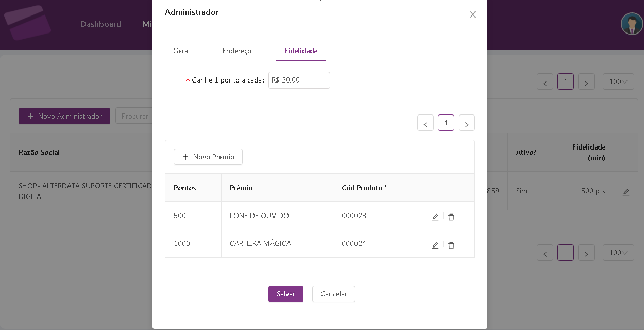Open the user avatar profile icon
This screenshot has height=330, width=644.
coord(632,24)
